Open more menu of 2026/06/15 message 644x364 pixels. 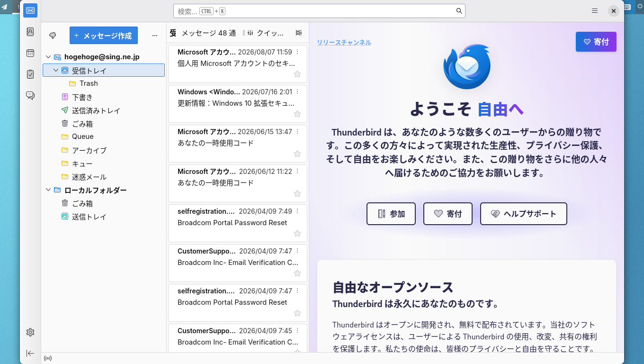(x=297, y=132)
